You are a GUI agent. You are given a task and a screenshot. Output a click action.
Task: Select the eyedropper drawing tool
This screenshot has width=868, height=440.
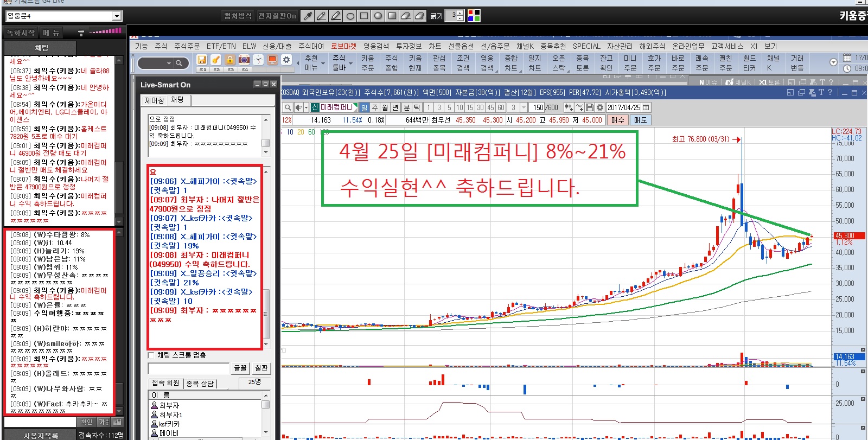(308, 16)
